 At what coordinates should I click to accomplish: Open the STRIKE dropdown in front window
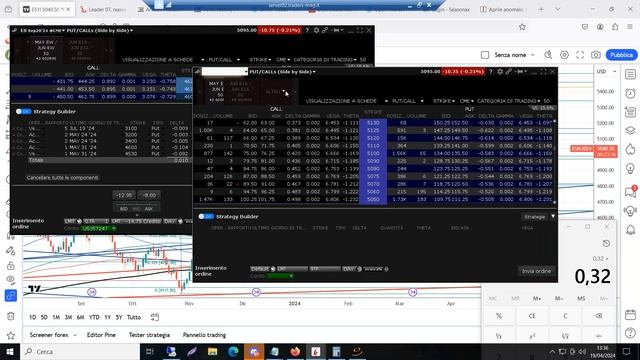[444, 101]
